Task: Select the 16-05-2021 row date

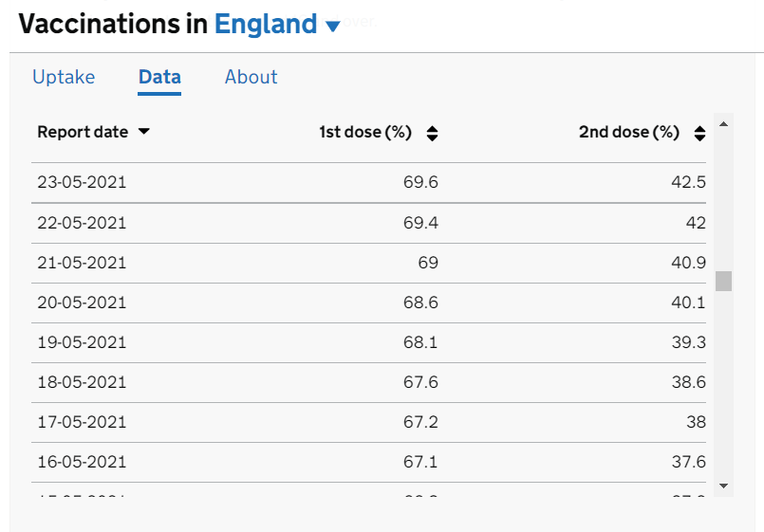Action: [82, 462]
